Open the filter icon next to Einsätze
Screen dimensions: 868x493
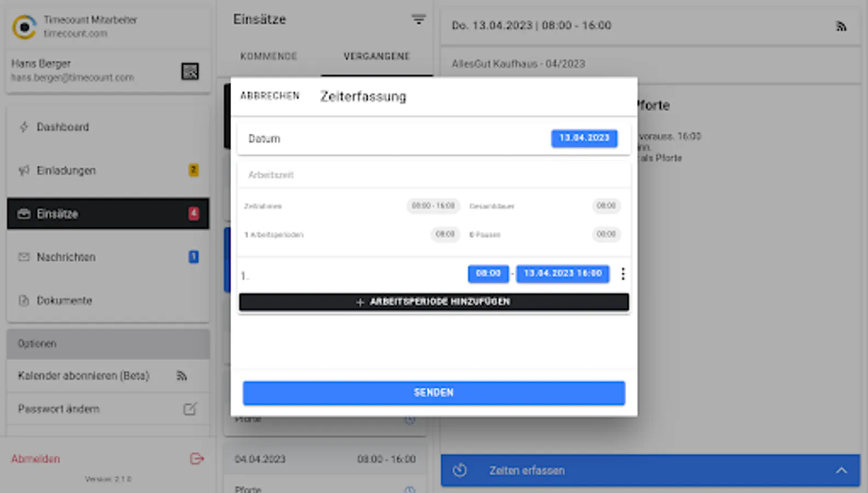(419, 20)
